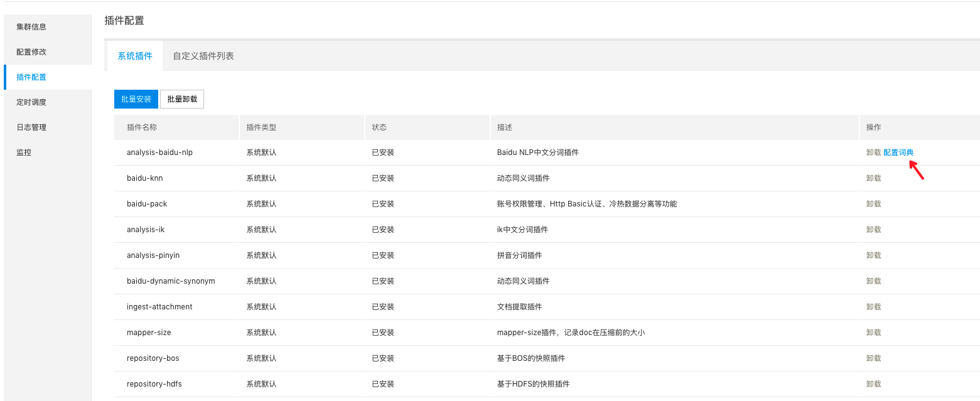The height and width of the screenshot is (401, 980).
Task: Click 卸载 for baidu-dynamic-synonym
Action: 873,281
